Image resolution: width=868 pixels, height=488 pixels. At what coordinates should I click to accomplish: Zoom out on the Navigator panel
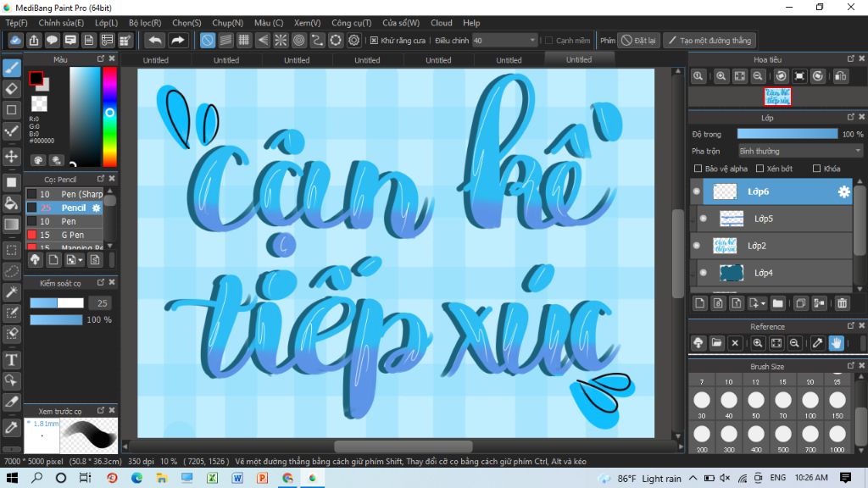(x=758, y=76)
